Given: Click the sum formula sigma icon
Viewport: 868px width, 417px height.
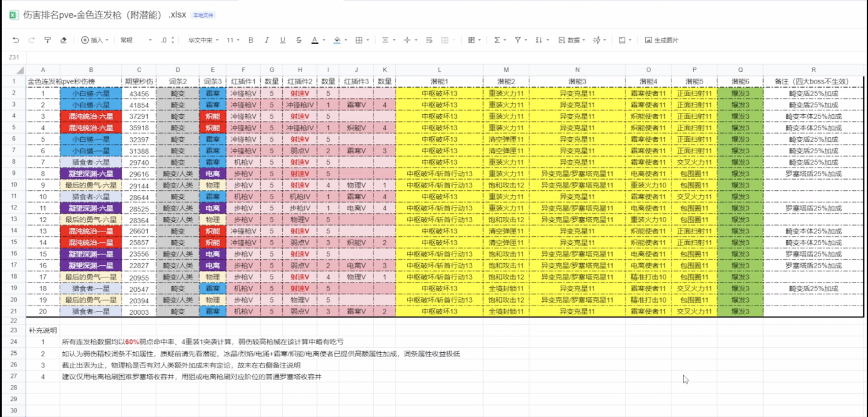Looking at the screenshot, I should tap(496, 40).
